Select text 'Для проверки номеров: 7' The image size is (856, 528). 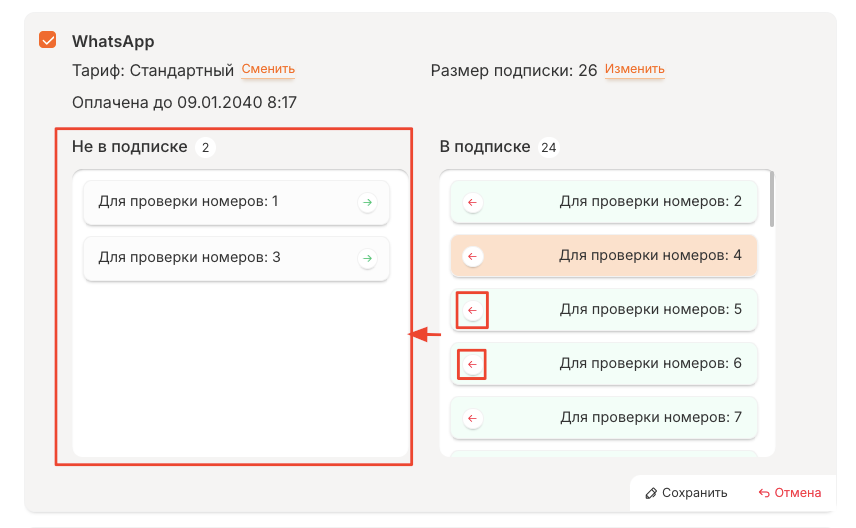point(651,418)
